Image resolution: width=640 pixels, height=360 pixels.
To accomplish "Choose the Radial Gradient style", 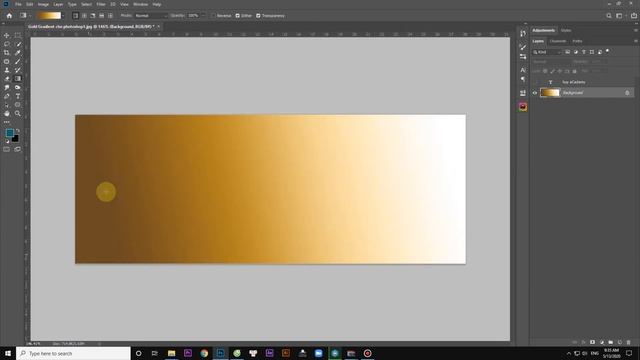I will point(84,16).
